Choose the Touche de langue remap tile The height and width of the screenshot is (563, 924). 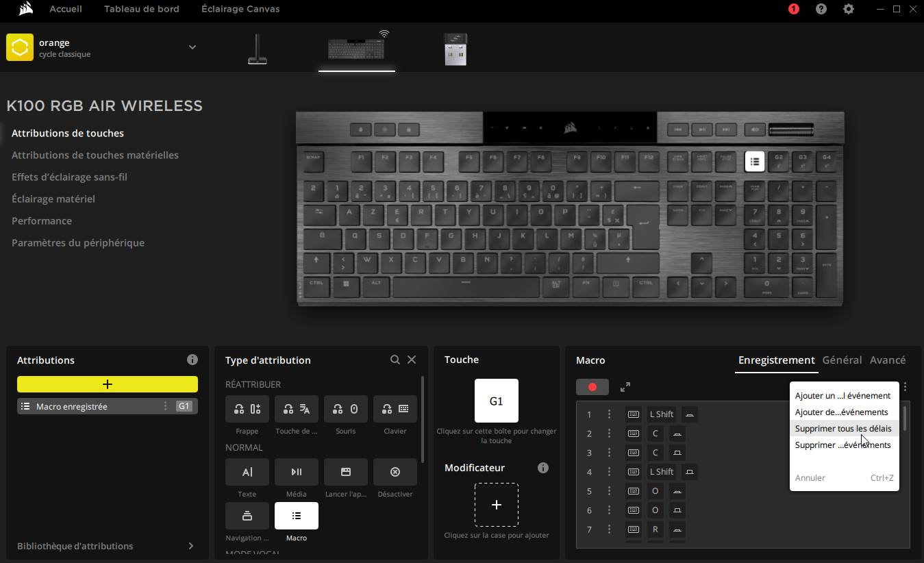point(297,409)
